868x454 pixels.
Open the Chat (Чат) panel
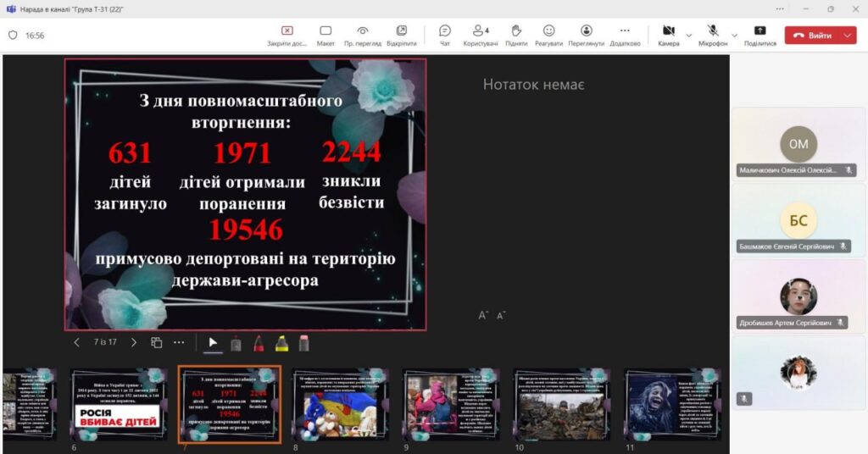[445, 35]
